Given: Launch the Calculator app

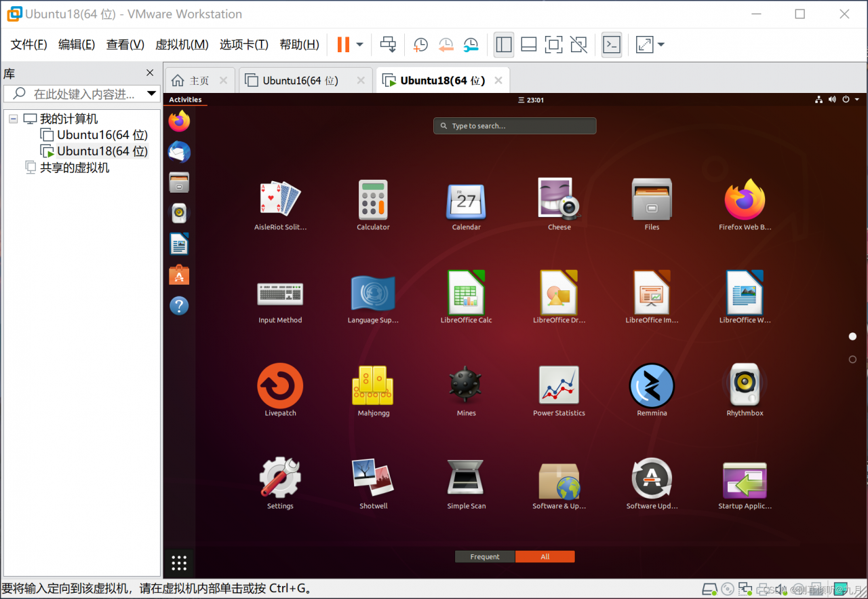Looking at the screenshot, I should point(373,199).
